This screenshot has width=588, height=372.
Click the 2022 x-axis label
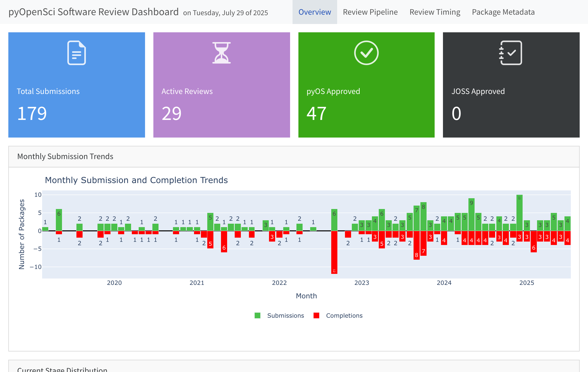click(279, 283)
